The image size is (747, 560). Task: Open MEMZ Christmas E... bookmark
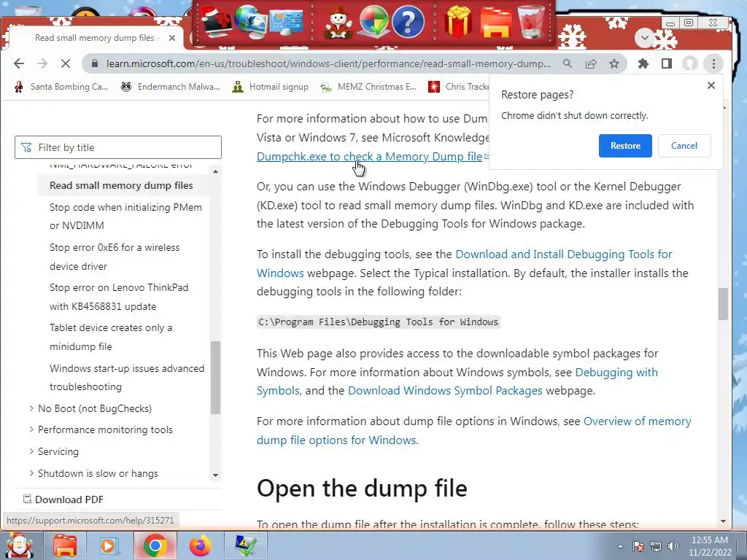tap(368, 87)
